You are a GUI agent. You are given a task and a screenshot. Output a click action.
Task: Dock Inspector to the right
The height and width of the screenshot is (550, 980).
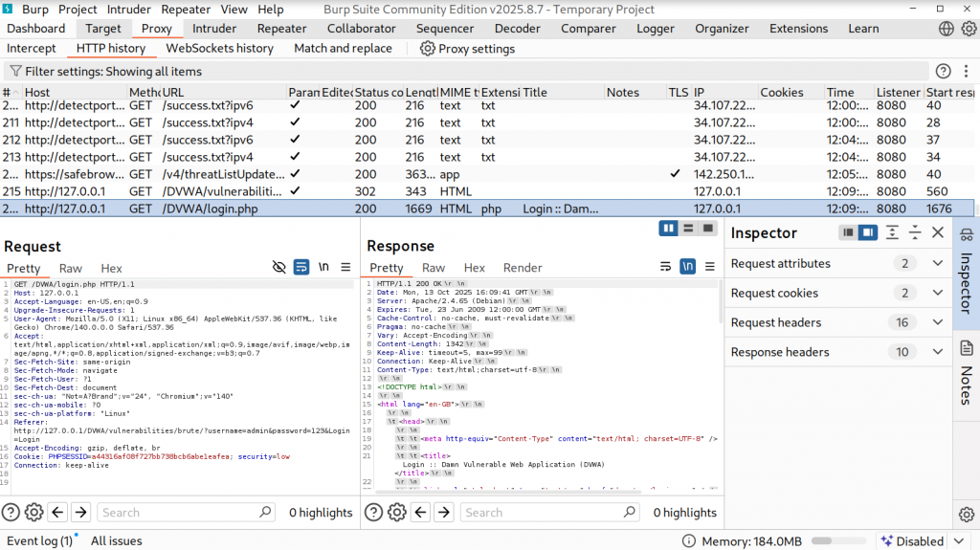tap(867, 232)
